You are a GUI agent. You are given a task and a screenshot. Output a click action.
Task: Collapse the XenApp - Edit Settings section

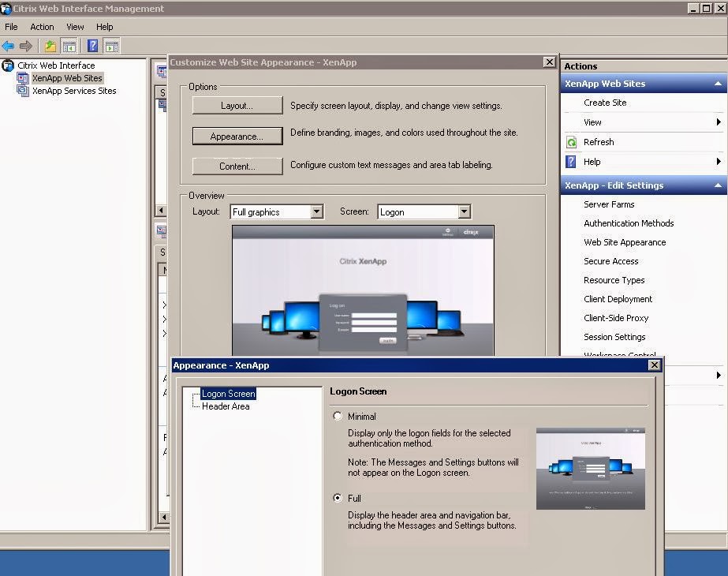click(x=718, y=185)
